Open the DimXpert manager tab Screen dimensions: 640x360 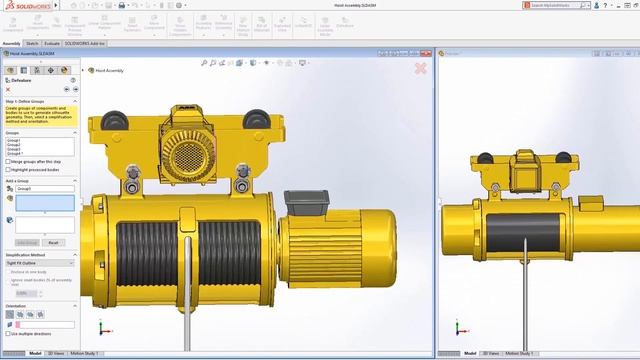51,70
